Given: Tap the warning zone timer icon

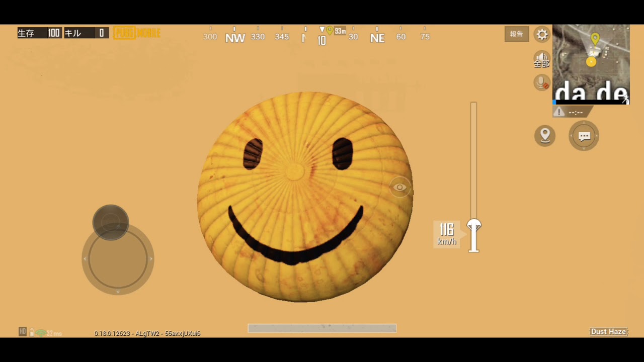Looking at the screenshot, I should pyautogui.click(x=559, y=112).
